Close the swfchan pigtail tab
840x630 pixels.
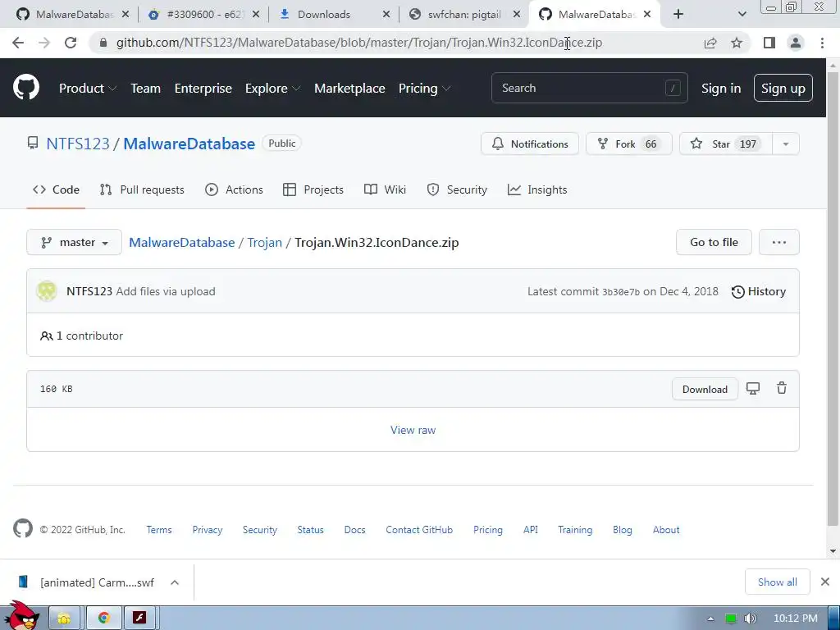(x=517, y=15)
